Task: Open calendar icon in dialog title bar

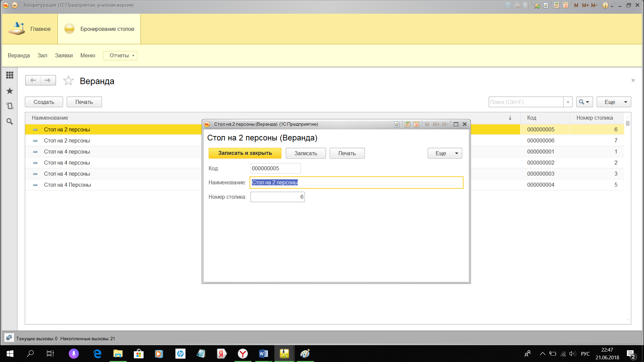Action: 416,124
